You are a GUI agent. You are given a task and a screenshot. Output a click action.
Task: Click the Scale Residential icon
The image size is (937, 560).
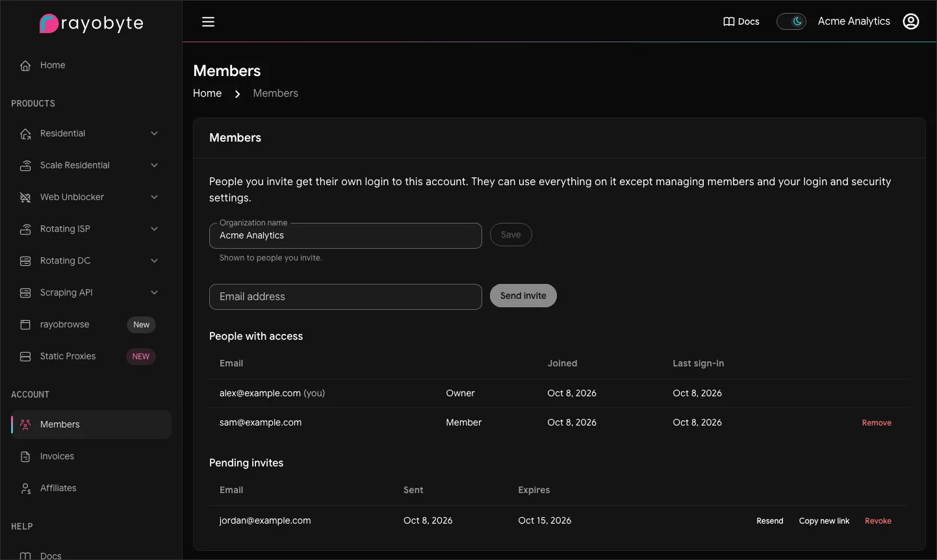tap(25, 165)
